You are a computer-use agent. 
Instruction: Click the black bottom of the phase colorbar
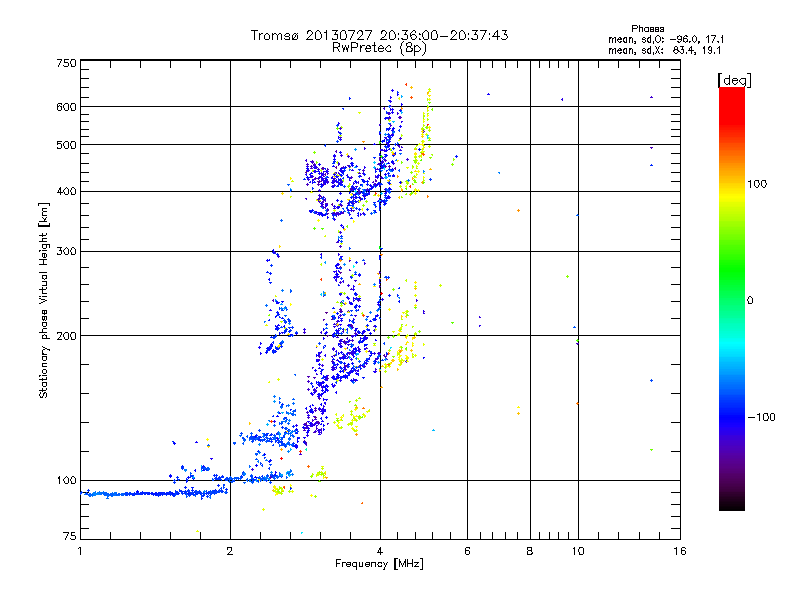click(732, 503)
